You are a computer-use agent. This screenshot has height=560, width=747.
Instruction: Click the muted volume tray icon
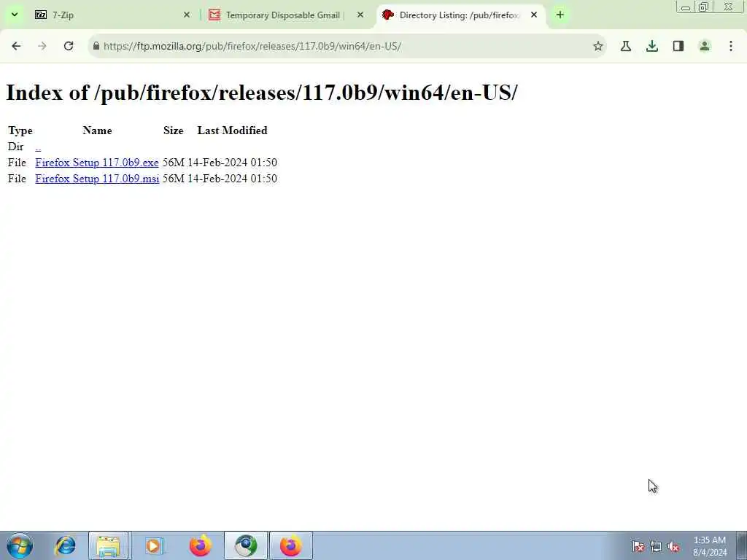click(673, 546)
